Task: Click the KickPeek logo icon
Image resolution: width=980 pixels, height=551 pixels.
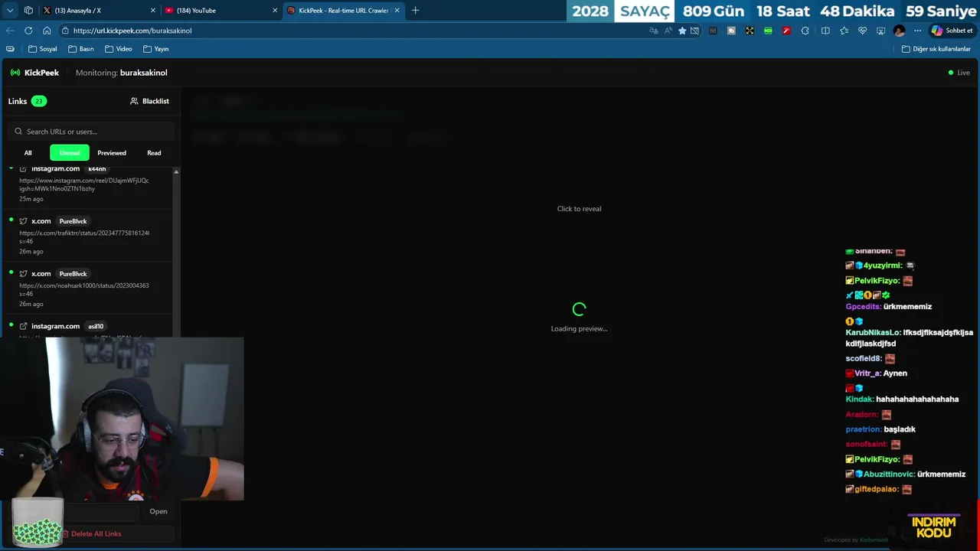Action: tap(15, 73)
